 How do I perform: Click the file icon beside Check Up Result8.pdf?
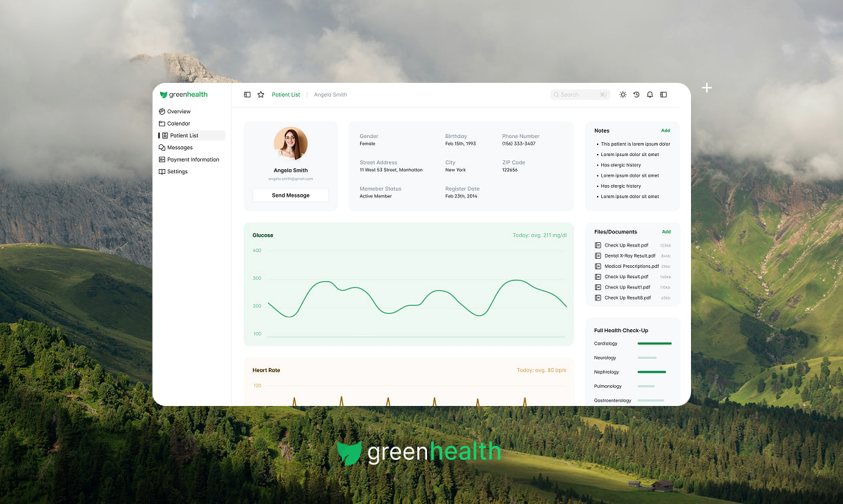[x=598, y=298]
